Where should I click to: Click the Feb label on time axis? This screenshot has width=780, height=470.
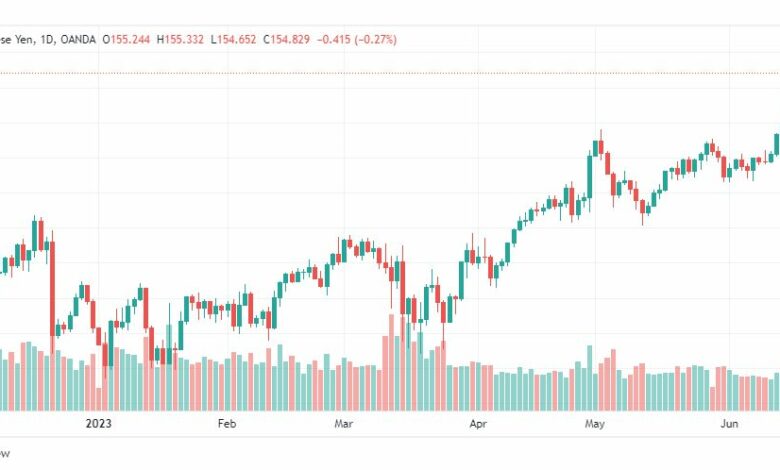(x=227, y=424)
